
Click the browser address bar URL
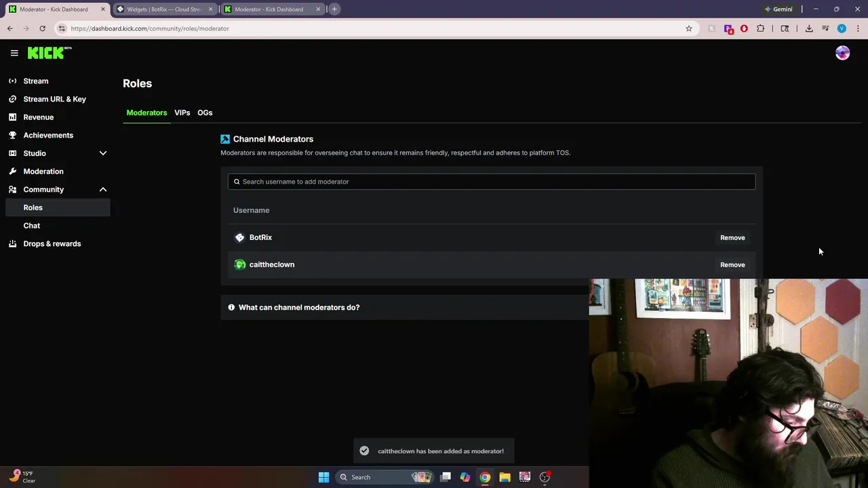[x=150, y=28]
